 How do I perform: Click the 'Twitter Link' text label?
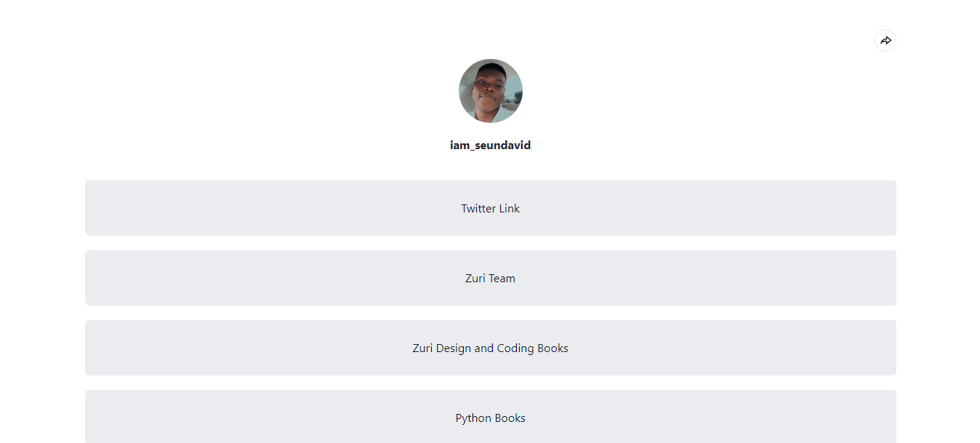coord(491,209)
